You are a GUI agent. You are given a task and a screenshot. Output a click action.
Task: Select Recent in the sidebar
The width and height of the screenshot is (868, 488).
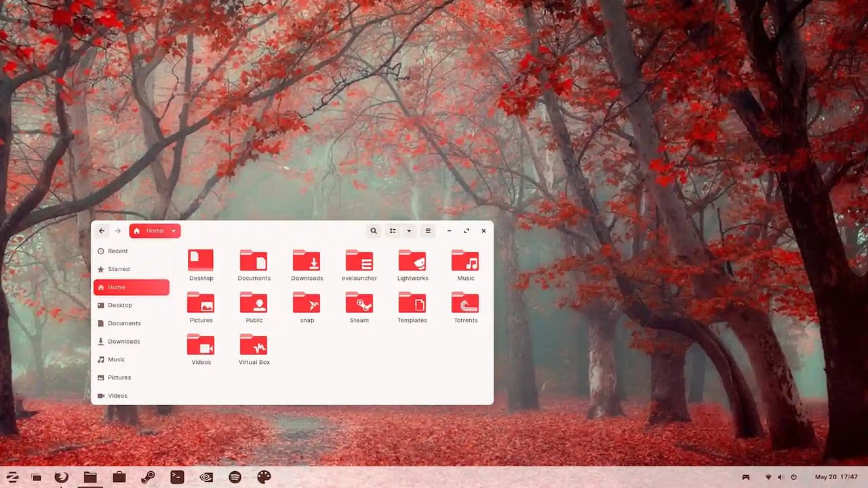(117, 251)
